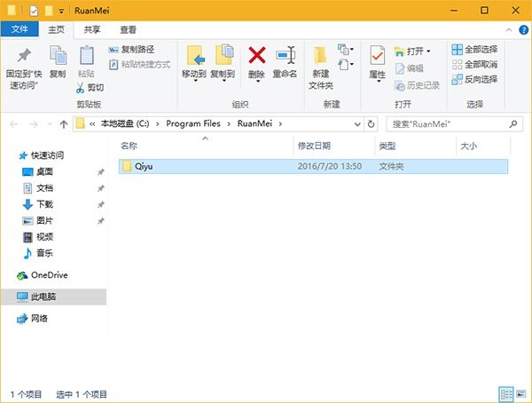Viewport: 532px width, 403px height.
Task: Switch to details view in status bar
Action: pos(506,394)
